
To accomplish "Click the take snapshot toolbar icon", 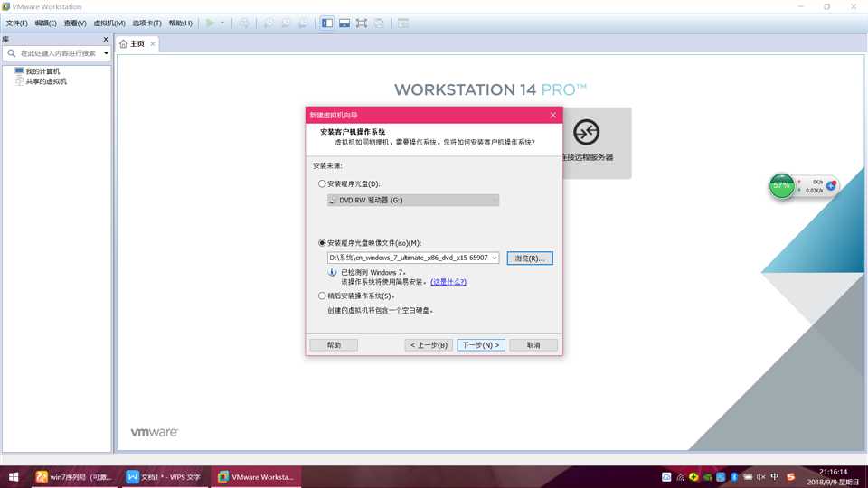I will tap(269, 23).
